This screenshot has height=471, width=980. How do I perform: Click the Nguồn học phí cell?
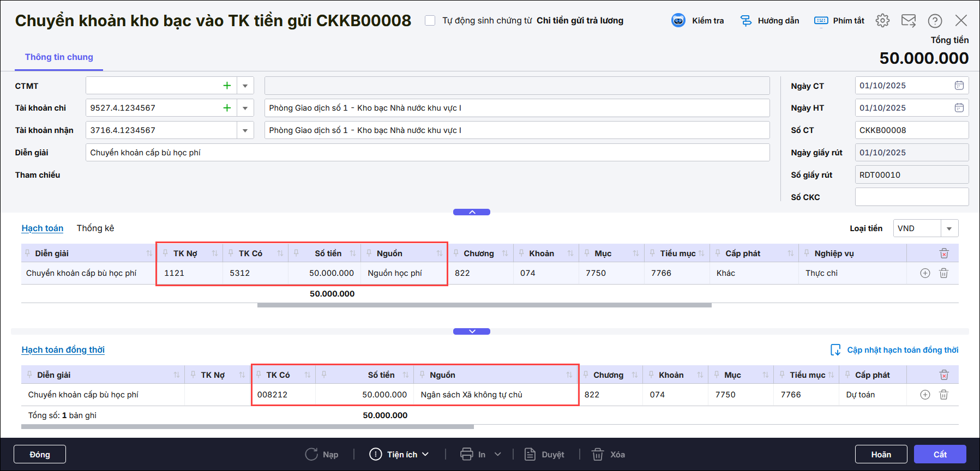click(404, 273)
